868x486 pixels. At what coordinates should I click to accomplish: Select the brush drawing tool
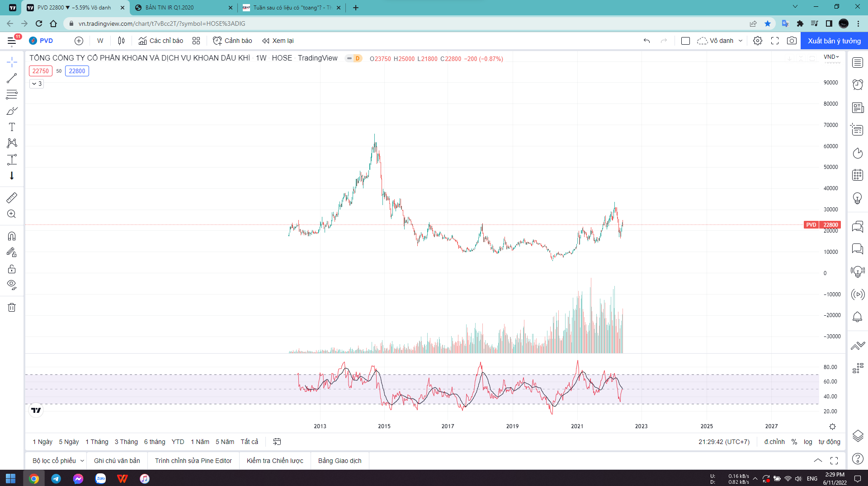point(12,111)
